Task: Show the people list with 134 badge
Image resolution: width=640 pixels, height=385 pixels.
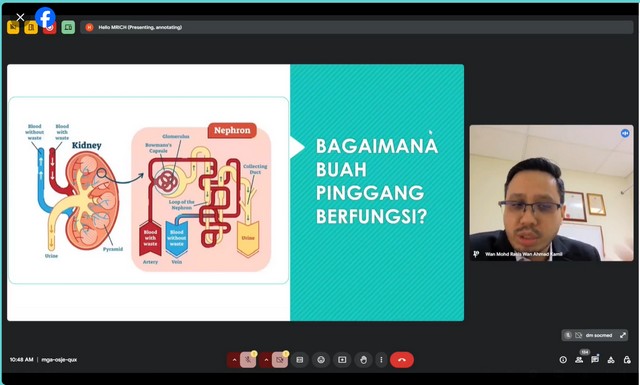Action: coord(579,360)
